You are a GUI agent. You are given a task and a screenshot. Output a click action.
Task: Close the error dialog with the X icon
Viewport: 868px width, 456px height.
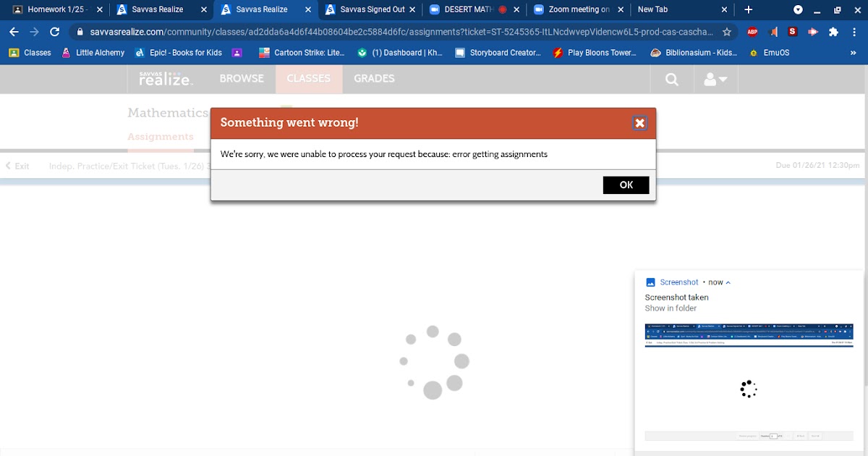639,123
